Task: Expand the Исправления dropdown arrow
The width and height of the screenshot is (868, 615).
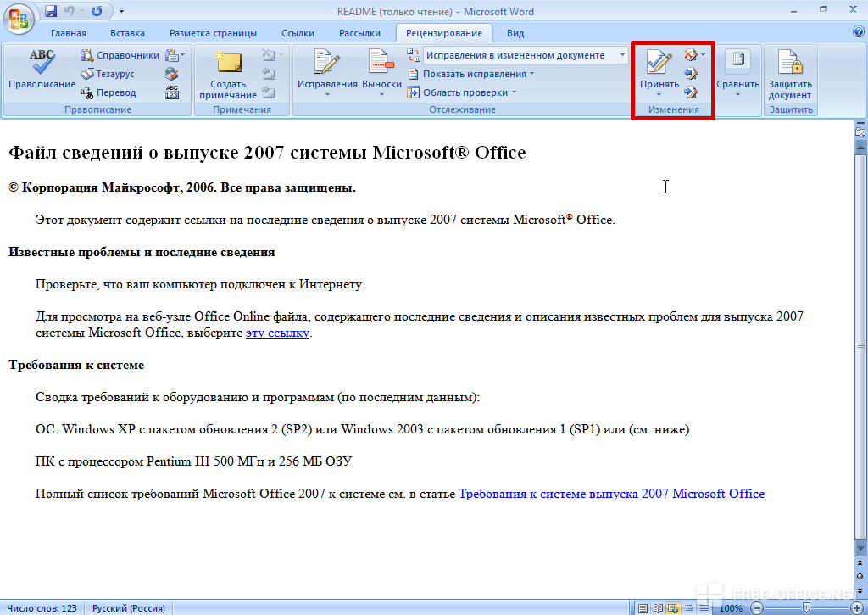Action: (327, 95)
